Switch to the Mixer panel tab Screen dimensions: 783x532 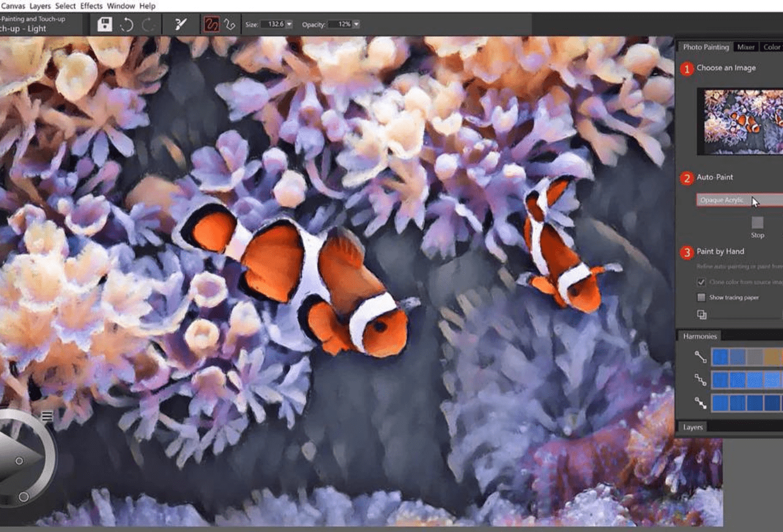tap(746, 47)
